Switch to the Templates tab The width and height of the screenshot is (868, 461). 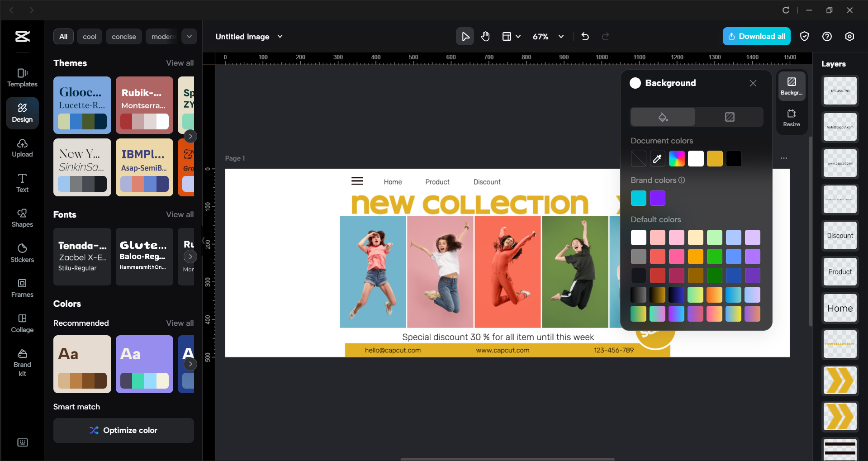(x=22, y=77)
